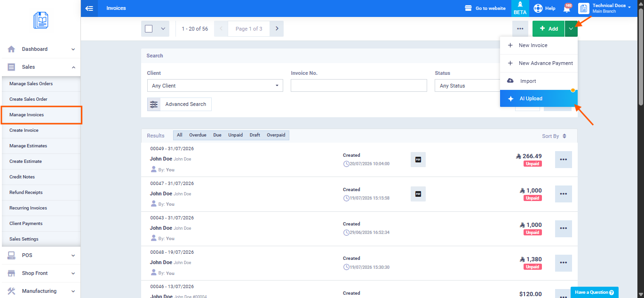Collapse Sales sidebar section
Image resolution: width=644 pixels, height=298 pixels.
(73, 67)
